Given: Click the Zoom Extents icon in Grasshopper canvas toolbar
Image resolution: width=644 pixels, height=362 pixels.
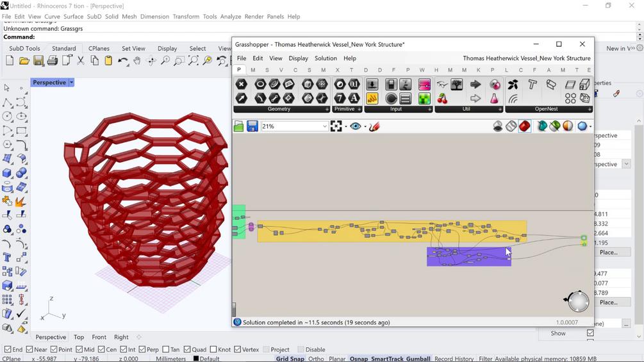Looking at the screenshot, I should tap(336, 126).
